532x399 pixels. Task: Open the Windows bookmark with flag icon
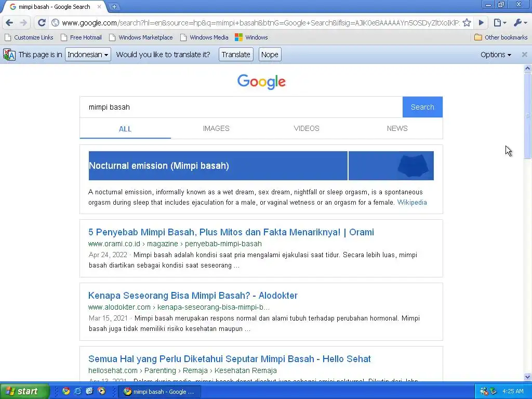tap(251, 37)
